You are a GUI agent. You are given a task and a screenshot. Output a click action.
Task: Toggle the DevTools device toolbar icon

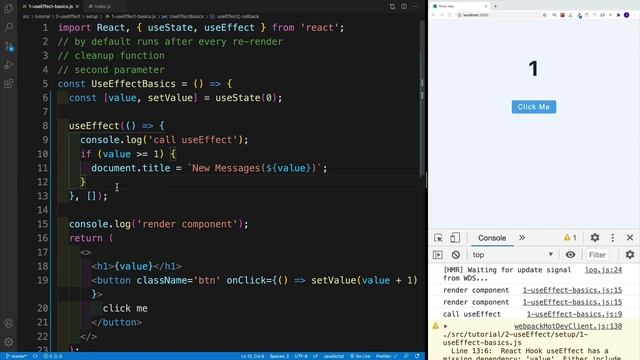click(x=455, y=238)
